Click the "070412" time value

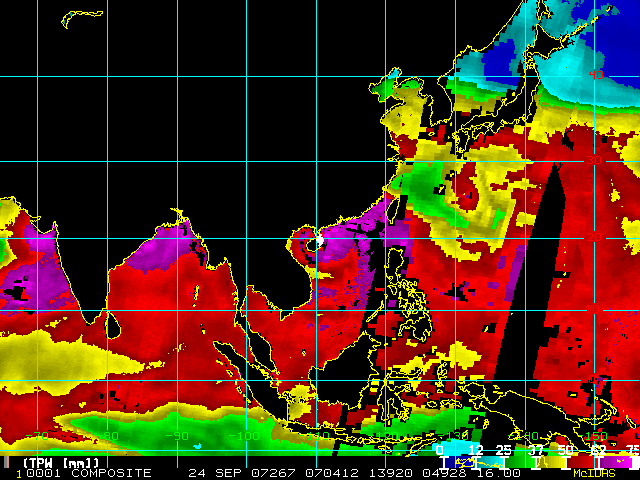coord(332,473)
